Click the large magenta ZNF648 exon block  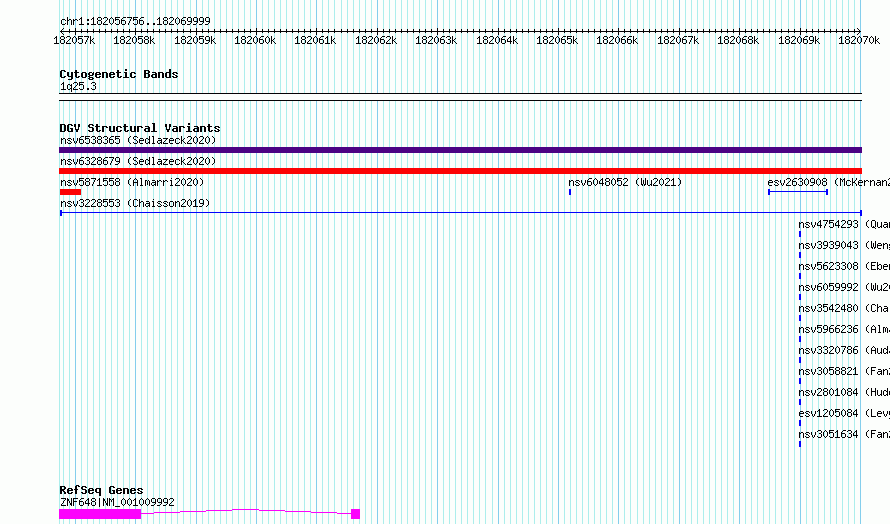pyautogui.click(x=100, y=514)
